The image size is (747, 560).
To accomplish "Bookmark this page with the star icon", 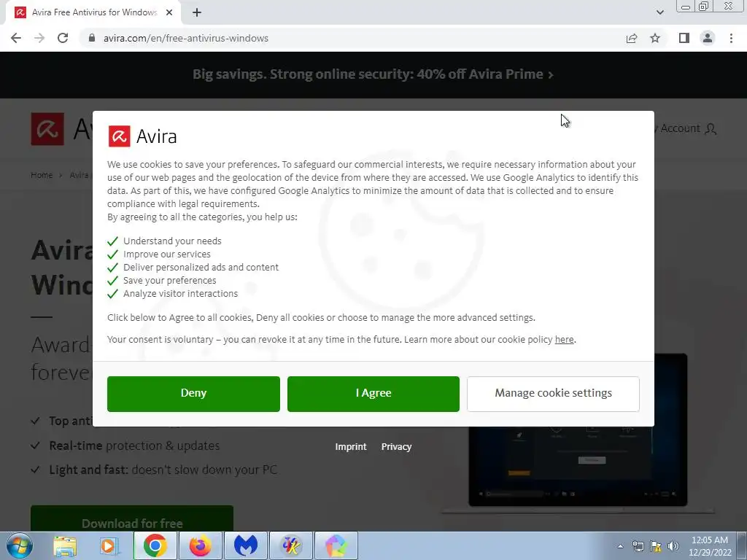I will pos(655,38).
